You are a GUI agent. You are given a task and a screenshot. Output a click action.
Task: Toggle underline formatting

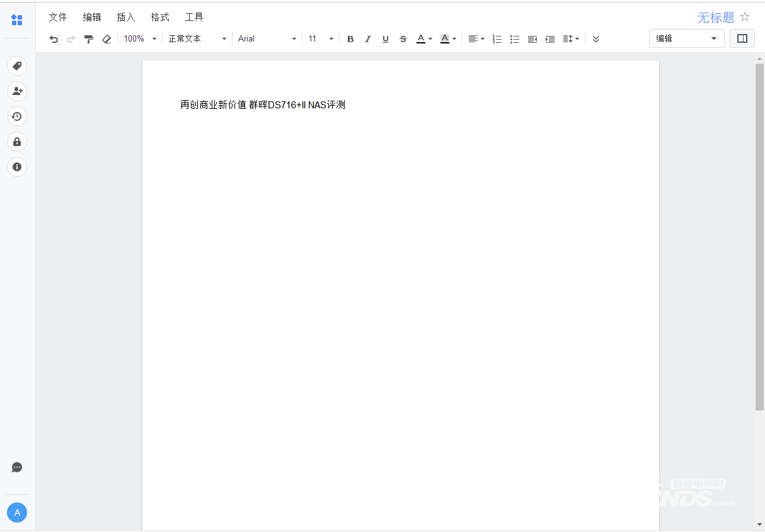coord(386,39)
